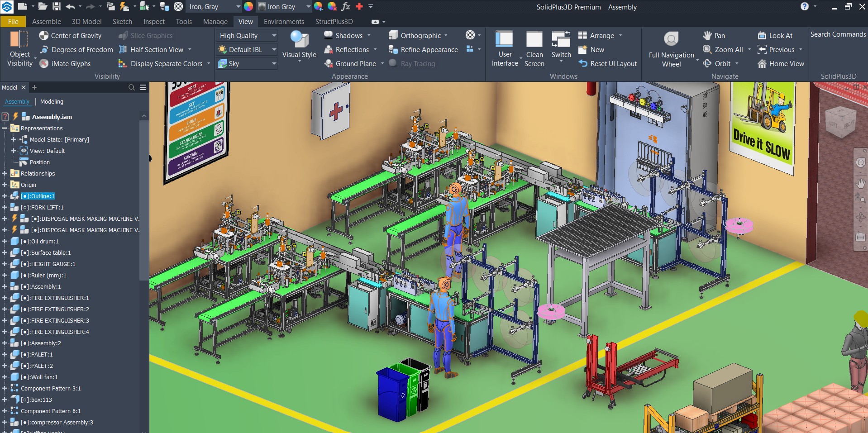The height and width of the screenshot is (433, 868).
Task: Go to Previous view
Action: point(776,50)
